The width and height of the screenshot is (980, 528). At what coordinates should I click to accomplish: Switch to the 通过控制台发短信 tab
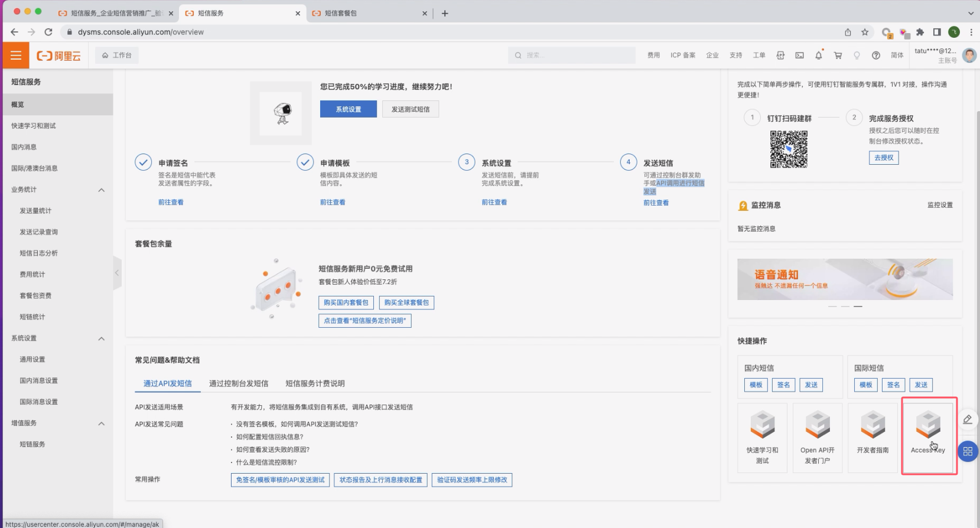(239, 383)
